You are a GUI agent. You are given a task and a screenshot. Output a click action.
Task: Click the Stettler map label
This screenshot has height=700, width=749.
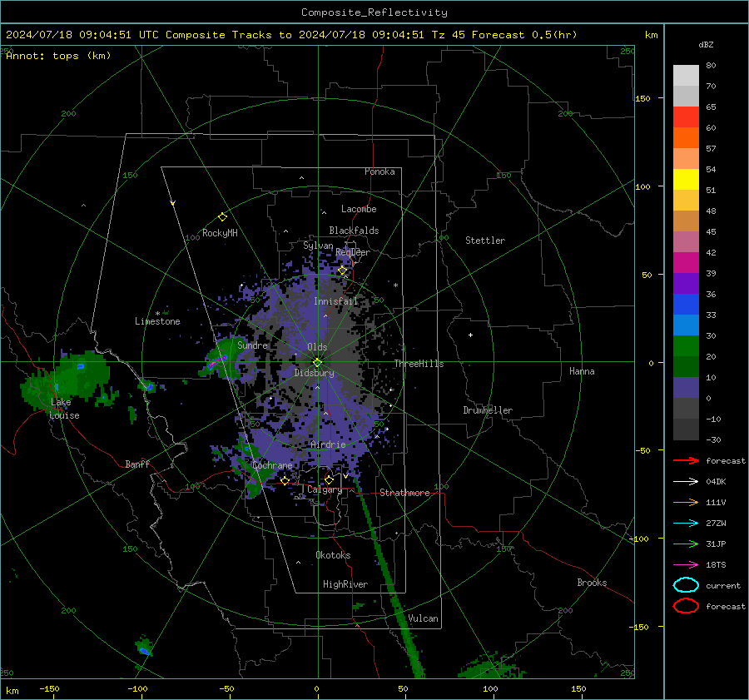[x=485, y=241]
